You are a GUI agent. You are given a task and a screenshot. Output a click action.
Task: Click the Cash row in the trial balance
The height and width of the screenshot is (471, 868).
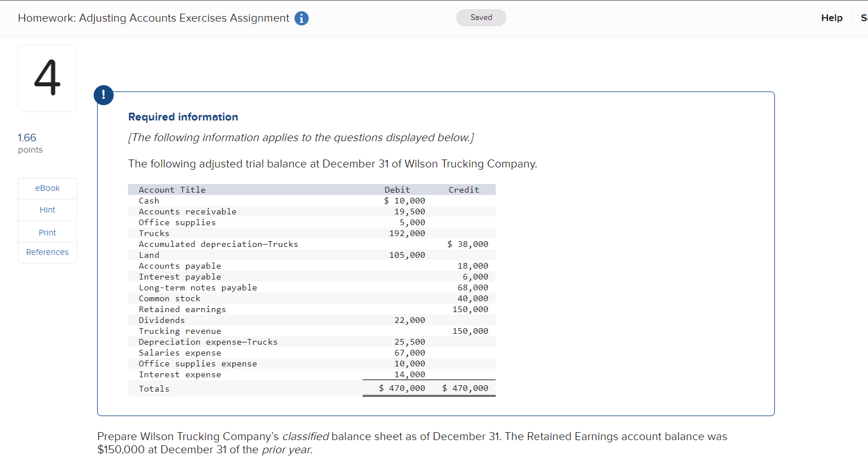(x=149, y=201)
